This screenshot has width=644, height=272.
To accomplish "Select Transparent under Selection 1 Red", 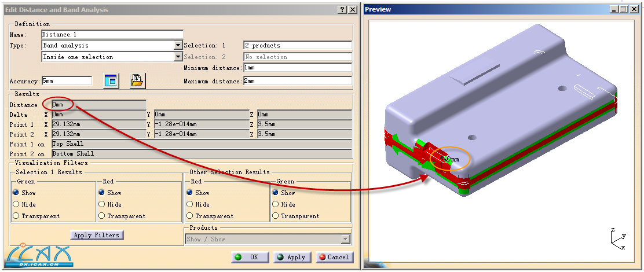I will pos(102,216).
